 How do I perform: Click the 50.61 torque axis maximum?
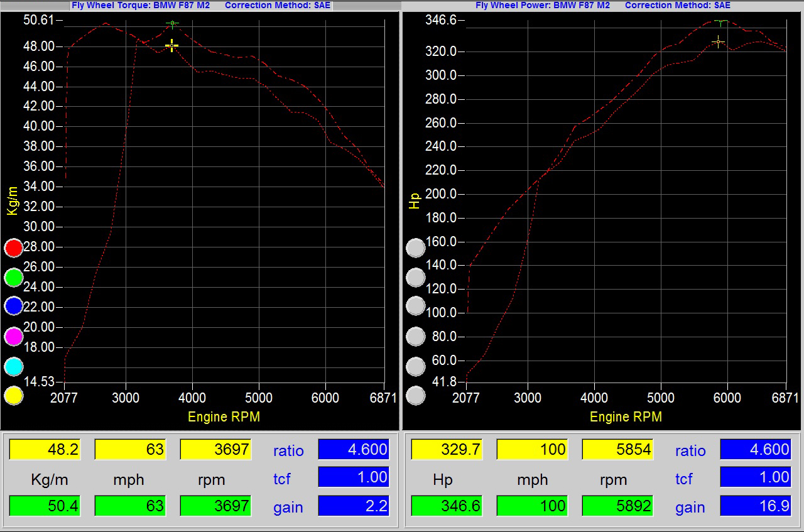coord(39,20)
